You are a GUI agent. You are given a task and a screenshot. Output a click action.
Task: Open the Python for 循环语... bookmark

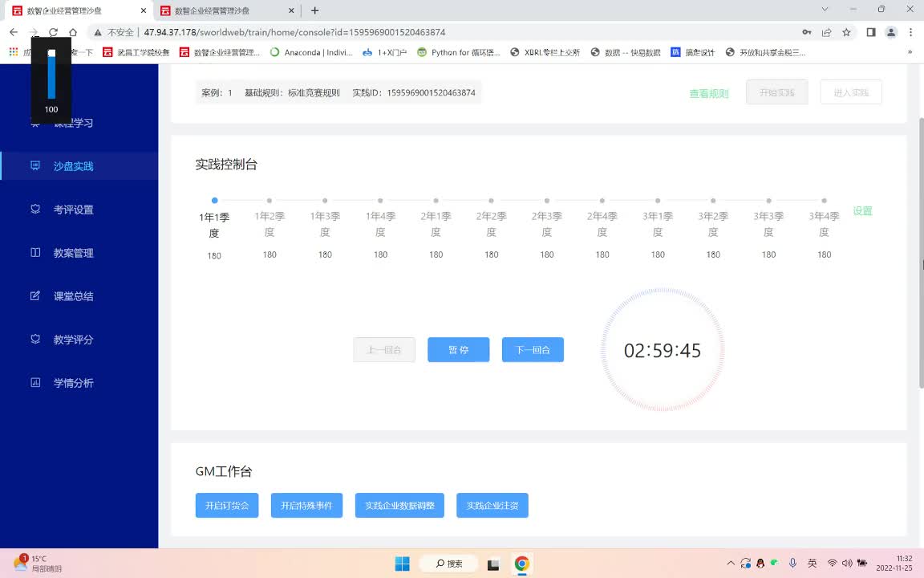pyautogui.click(x=459, y=52)
